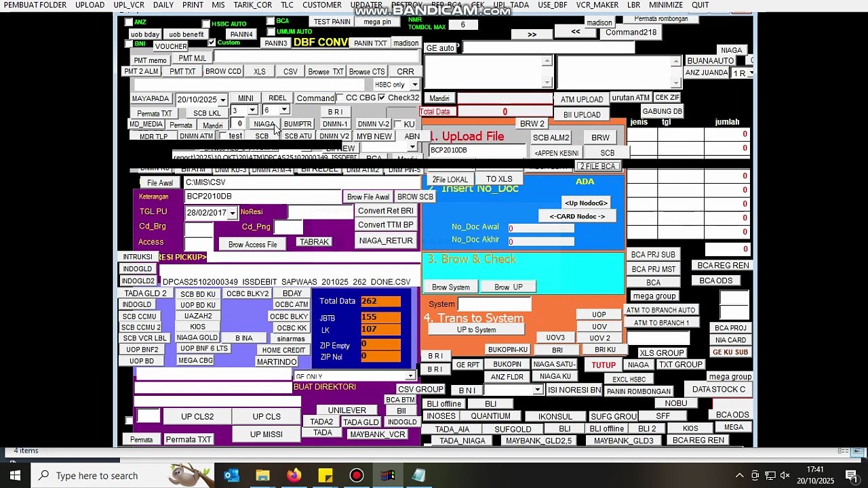Launch Outlook from the taskbar
Viewport: 868px width, 488px height.
(x=231, y=475)
